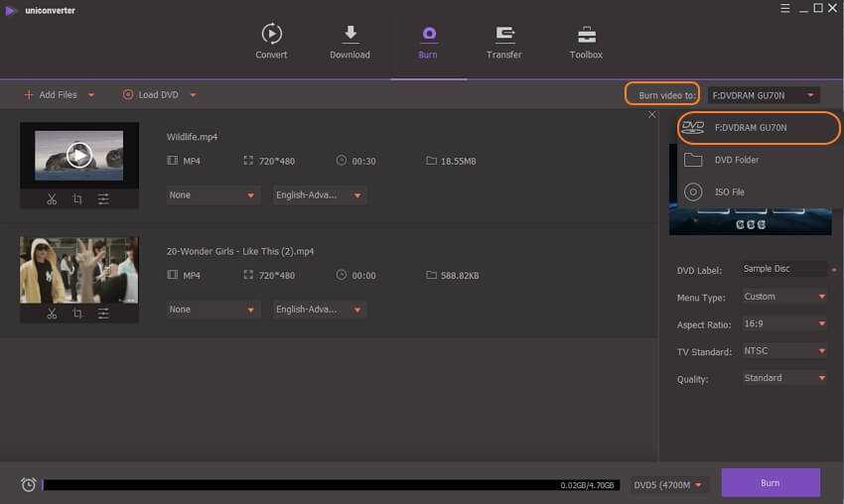844x504 pixels.
Task: Expand the Aspect Ratio 16:9 dropdown
Action: 784,323
